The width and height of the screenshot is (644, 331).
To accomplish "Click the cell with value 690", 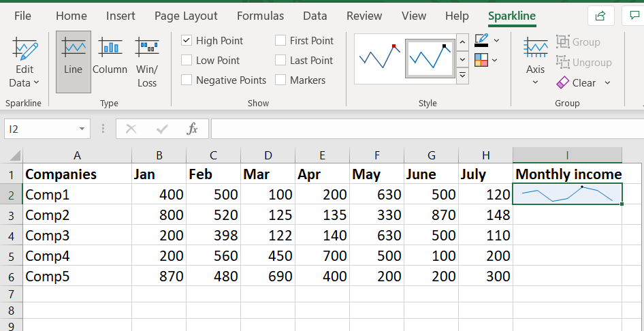I will 268,276.
